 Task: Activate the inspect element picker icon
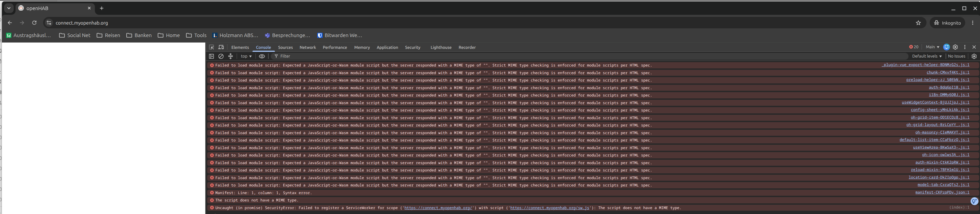pyautogui.click(x=212, y=47)
